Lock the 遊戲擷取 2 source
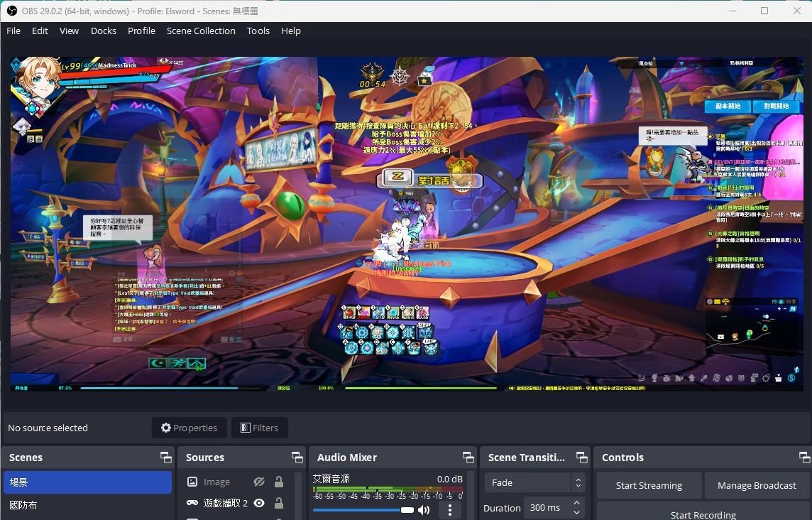 (x=279, y=503)
